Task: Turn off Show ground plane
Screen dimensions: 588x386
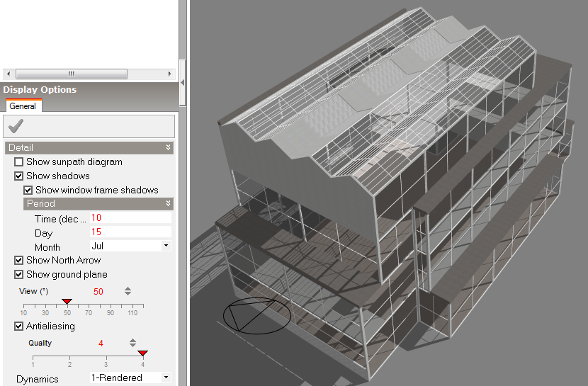Action: (x=19, y=275)
